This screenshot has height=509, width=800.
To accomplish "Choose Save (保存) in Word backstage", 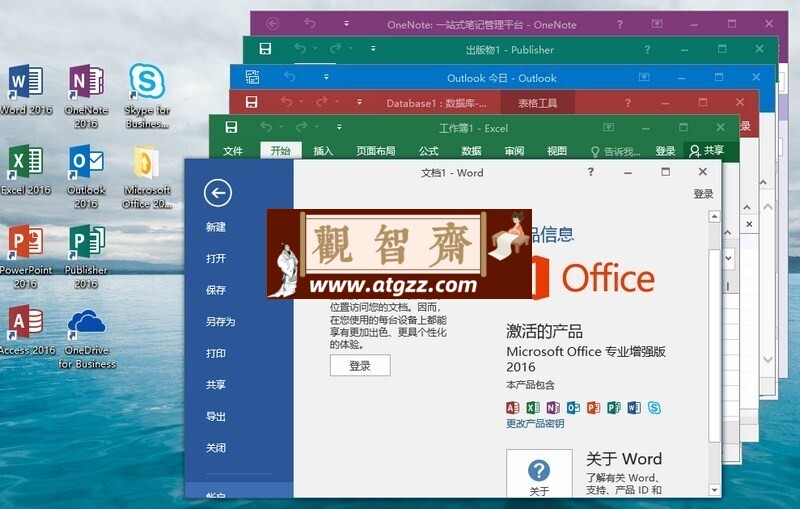I will click(x=216, y=290).
